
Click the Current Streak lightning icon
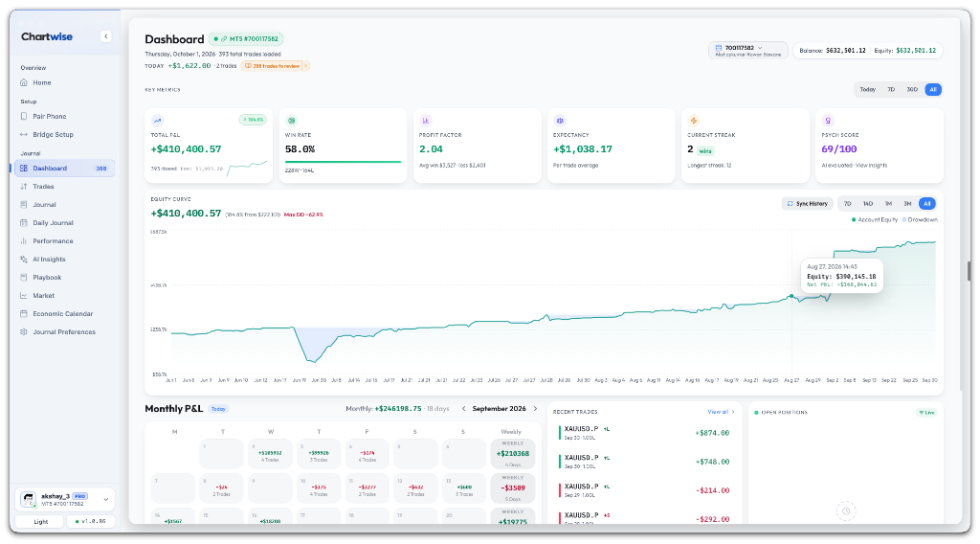click(x=694, y=121)
